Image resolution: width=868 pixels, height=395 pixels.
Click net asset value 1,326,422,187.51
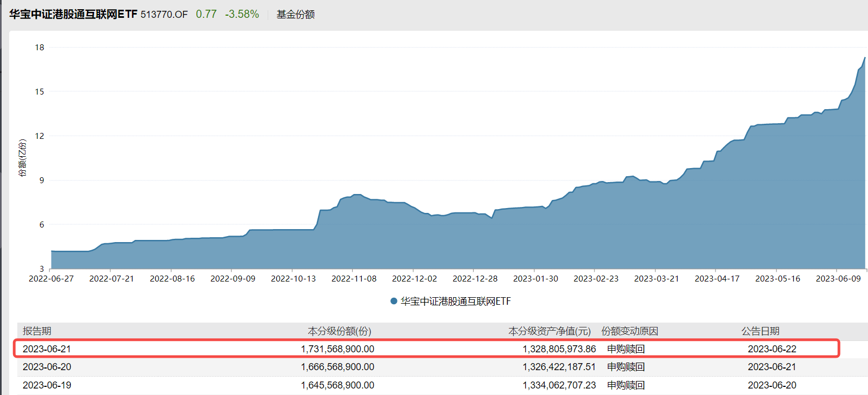[559, 367]
